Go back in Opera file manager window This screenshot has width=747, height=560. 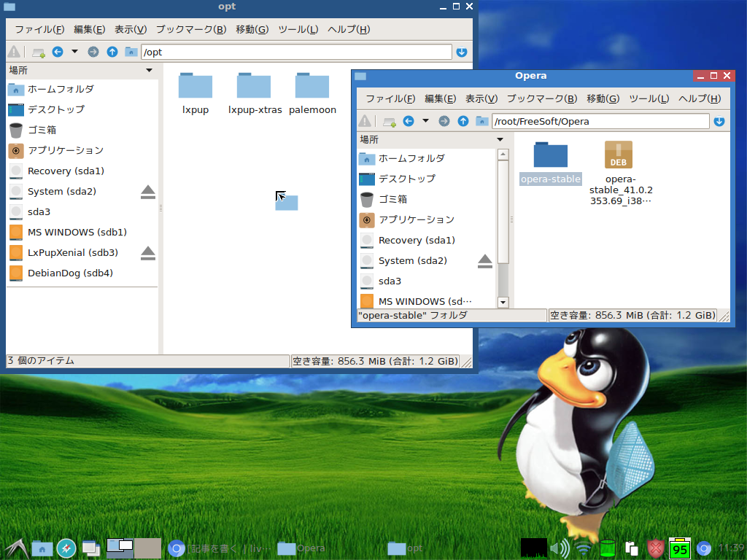(x=409, y=121)
